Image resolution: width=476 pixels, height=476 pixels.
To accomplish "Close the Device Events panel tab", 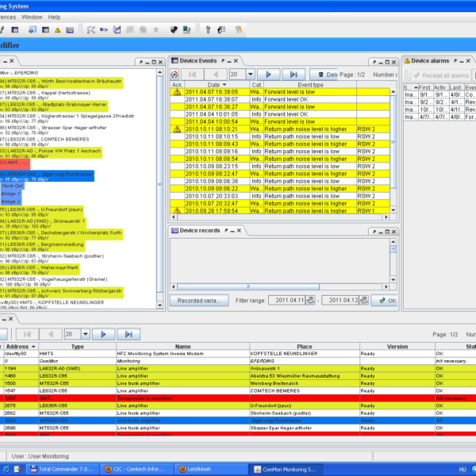I will [x=237, y=61].
